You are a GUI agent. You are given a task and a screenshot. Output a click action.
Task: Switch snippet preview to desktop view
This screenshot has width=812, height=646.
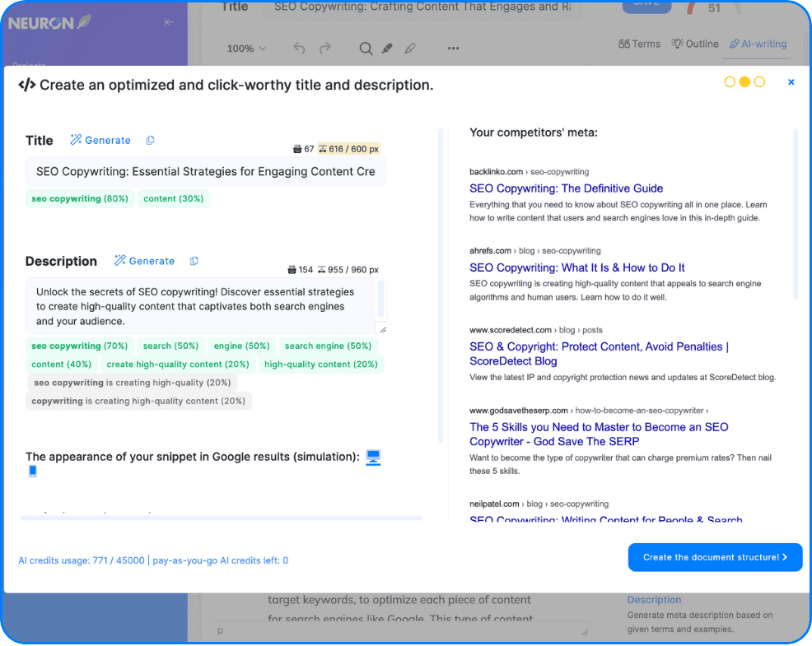373,457
